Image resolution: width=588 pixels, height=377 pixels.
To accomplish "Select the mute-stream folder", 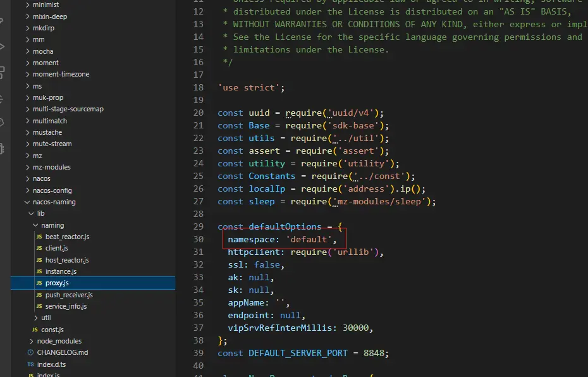I will [x=52, y=144].
